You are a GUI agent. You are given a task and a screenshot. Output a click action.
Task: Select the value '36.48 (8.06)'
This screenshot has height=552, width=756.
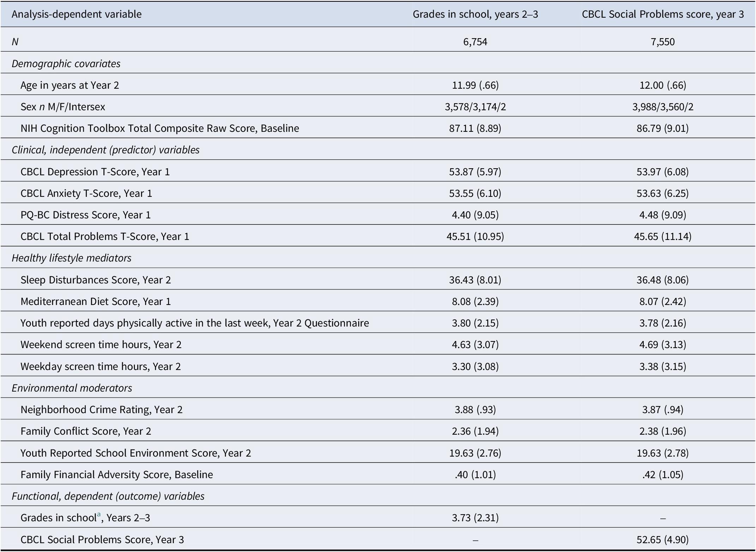[663, 280]
